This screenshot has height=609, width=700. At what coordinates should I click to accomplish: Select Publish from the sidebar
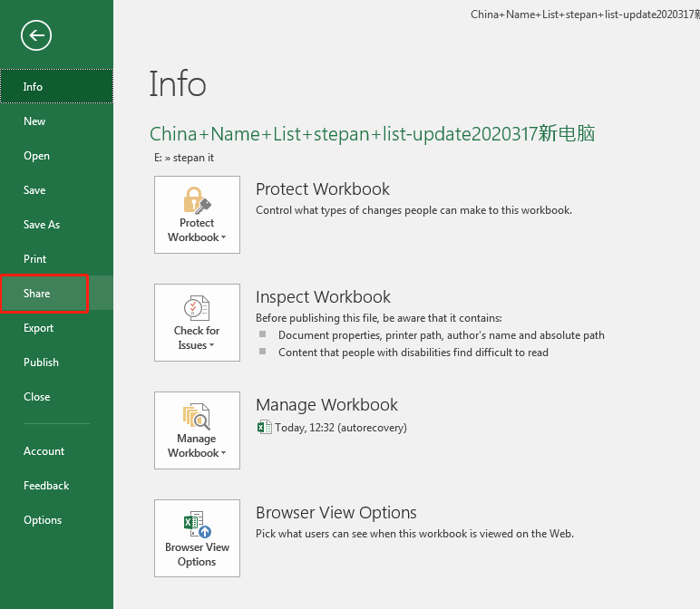point(57,362)
